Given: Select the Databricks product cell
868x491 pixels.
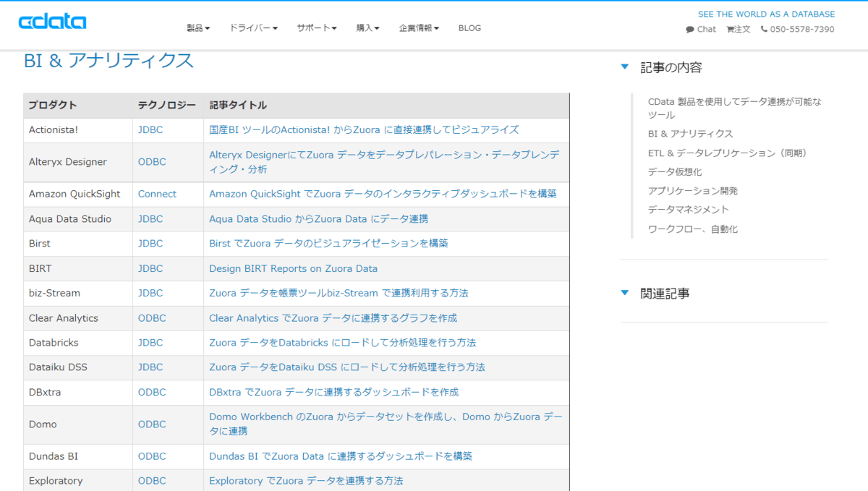Looking at the screenshot, I should click(x=78, y=342).
